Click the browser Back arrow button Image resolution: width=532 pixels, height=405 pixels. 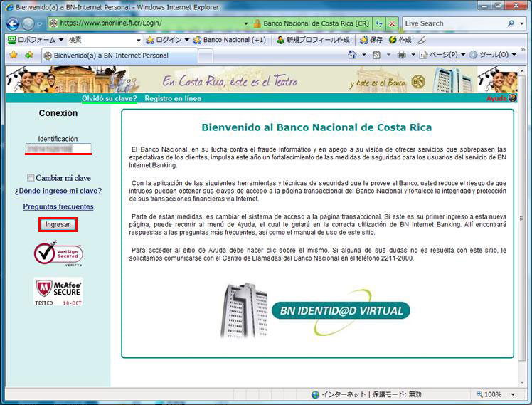pyautogui.click(x=13, y=23)
